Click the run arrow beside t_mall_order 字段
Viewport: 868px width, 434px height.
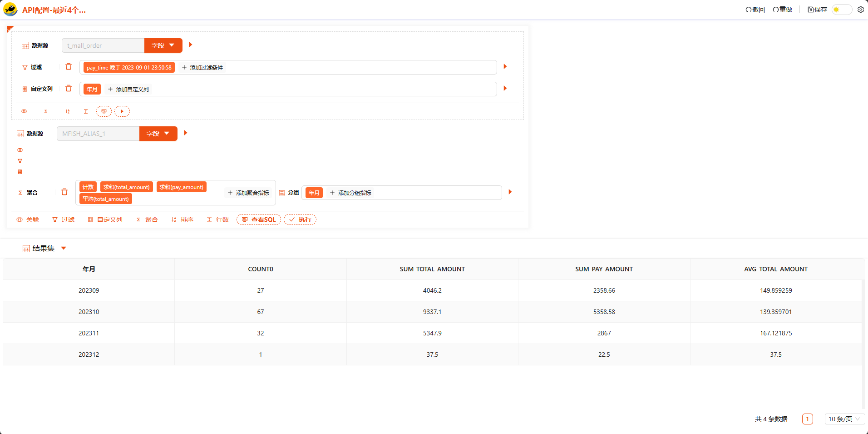191,45
